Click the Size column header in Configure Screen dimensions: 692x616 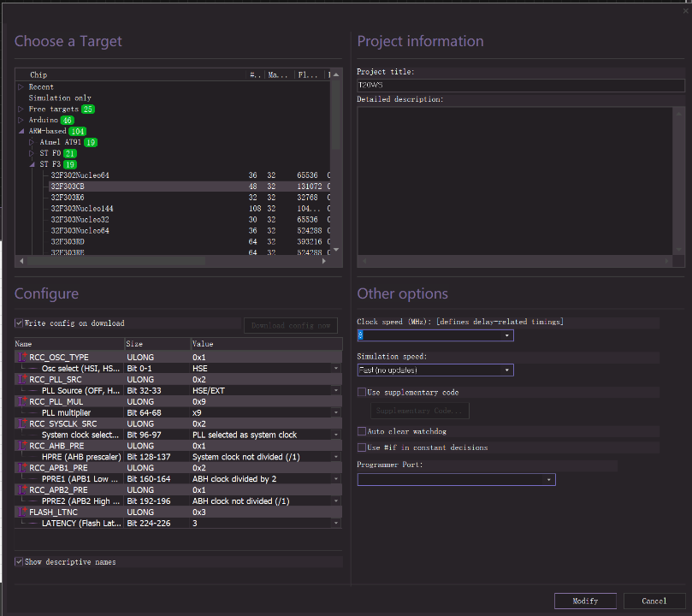coord(158,343)
